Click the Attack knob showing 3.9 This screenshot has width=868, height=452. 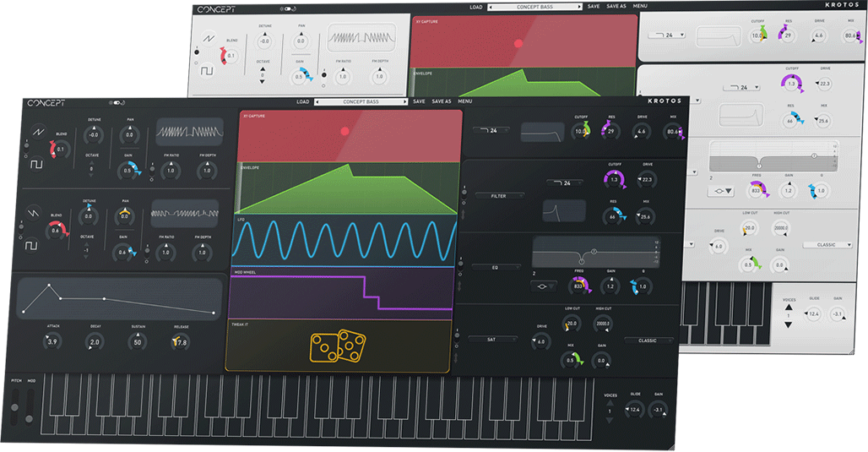coord(52,341)
